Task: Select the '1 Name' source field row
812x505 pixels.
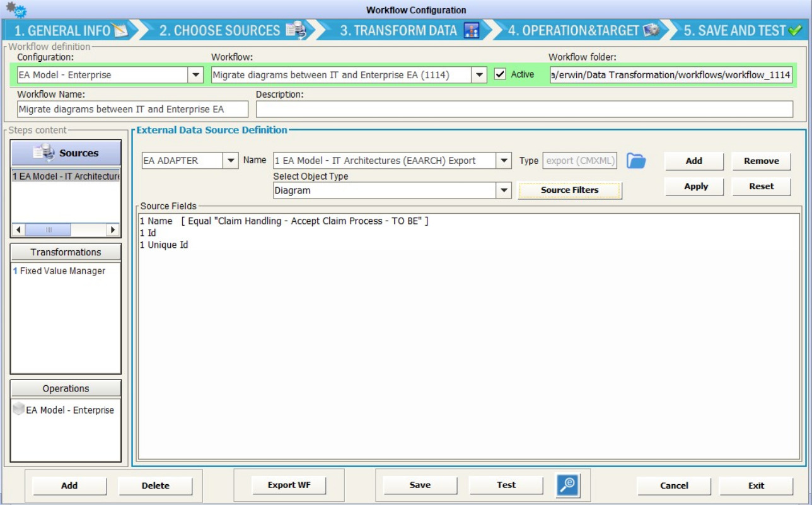Action: click(284, 221)
